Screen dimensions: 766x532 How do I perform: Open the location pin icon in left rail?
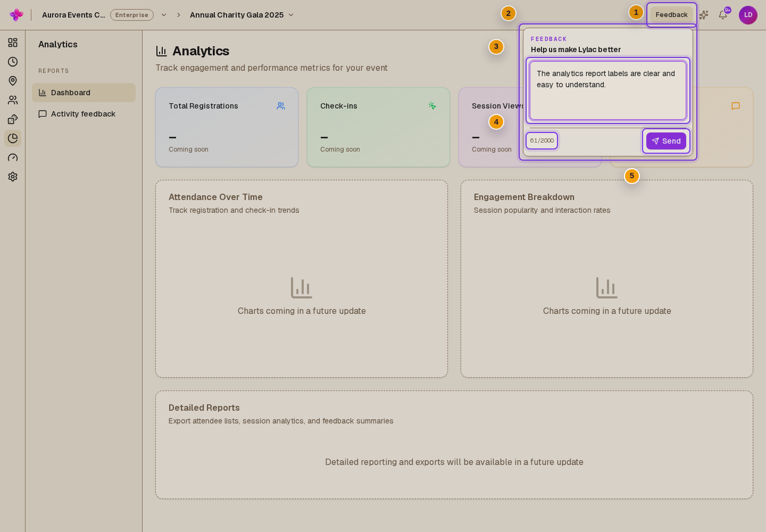pos(13,81)
